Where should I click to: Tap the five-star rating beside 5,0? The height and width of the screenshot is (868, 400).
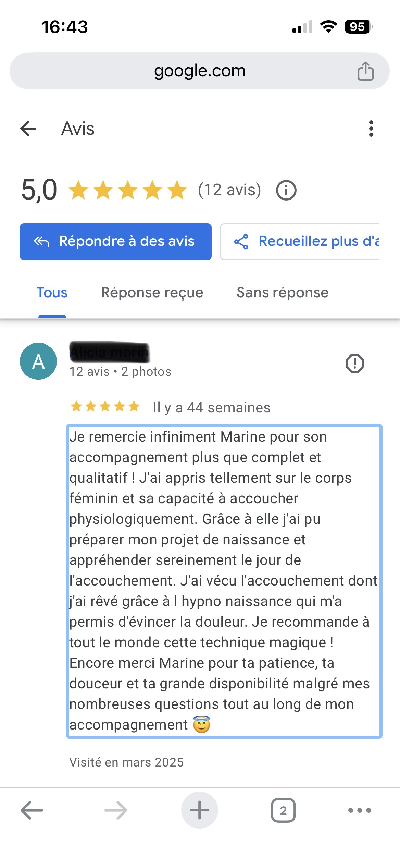(x=128, y=190)
